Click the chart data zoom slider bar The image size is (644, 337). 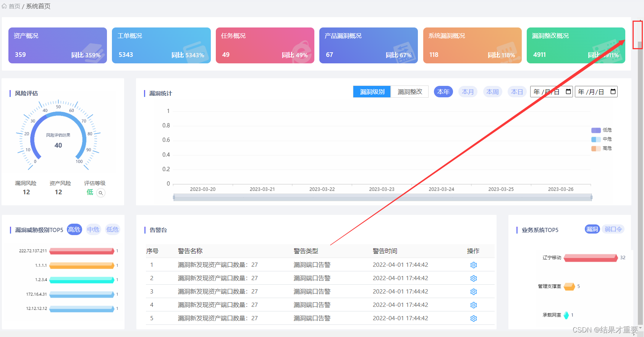[x=382, y=197]
